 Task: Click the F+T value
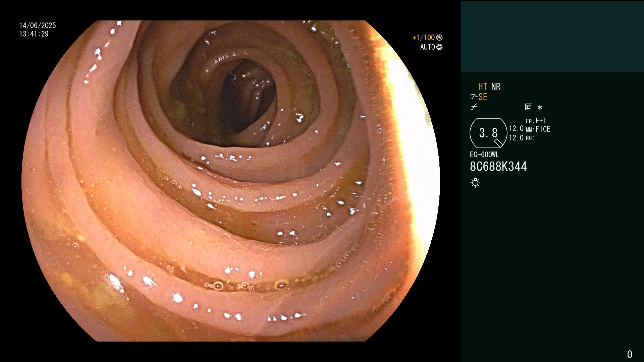coord(541,120)
